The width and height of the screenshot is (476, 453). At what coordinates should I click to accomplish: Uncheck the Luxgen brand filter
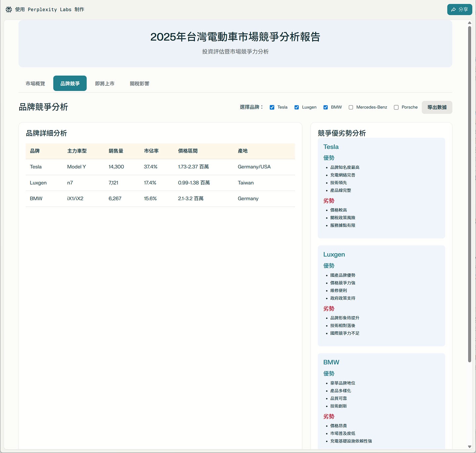(297, 107)
